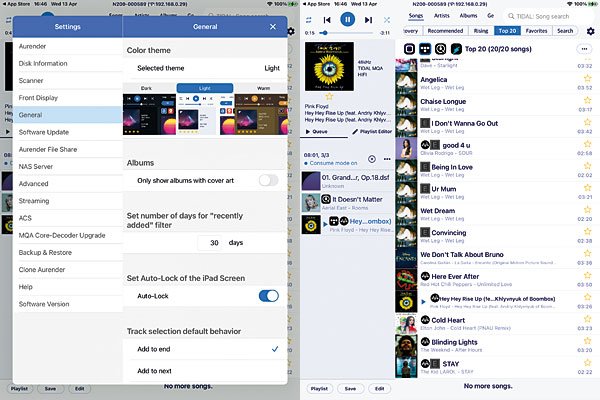Open the queue target icon button

coord(372,159)
